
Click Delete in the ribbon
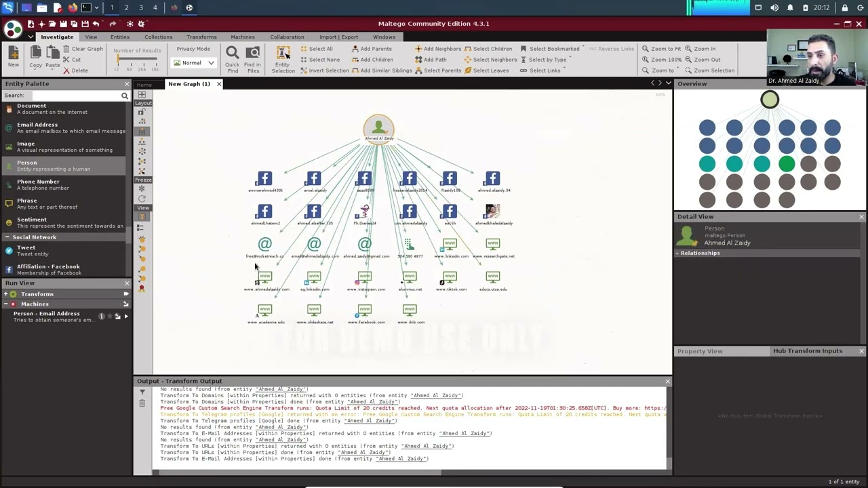click(75, 70)
